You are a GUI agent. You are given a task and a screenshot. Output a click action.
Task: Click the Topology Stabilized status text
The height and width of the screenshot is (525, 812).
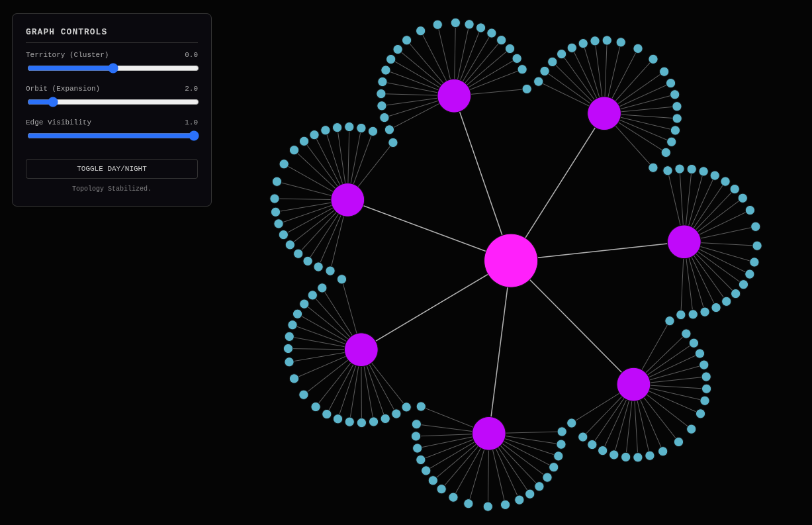click(x=111, y=189)
